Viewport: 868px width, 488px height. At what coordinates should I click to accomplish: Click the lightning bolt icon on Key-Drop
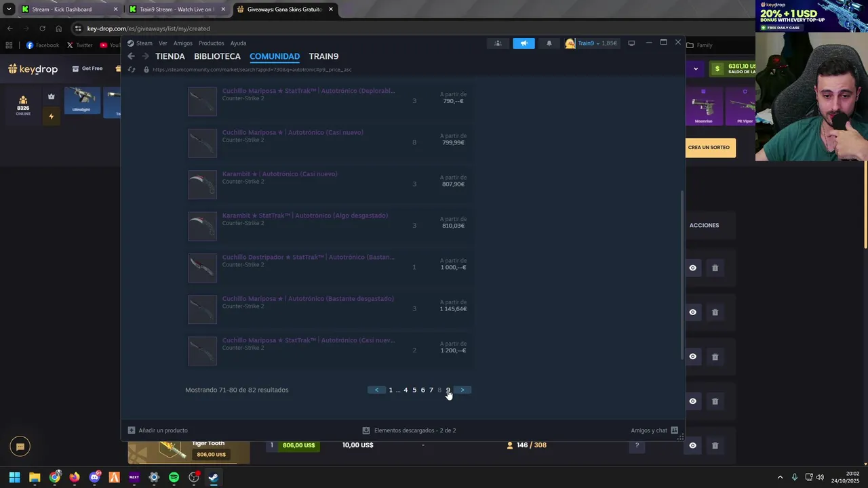[51, 117]
